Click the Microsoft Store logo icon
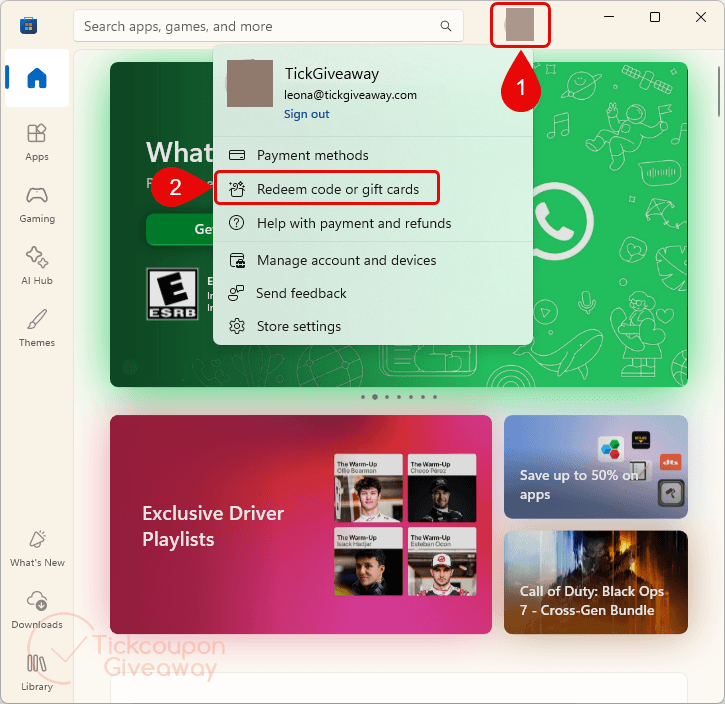725x704 pixels. click(x=28, y=25)
